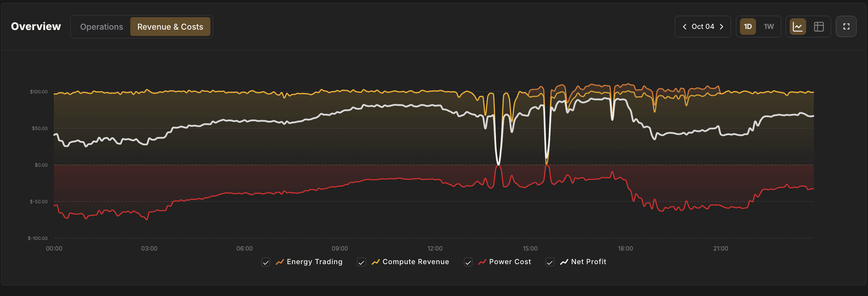This screenshot has height=296, width=868.
Task: Uncheck the Energy Trading checkbox
Action: coord(266,262)
